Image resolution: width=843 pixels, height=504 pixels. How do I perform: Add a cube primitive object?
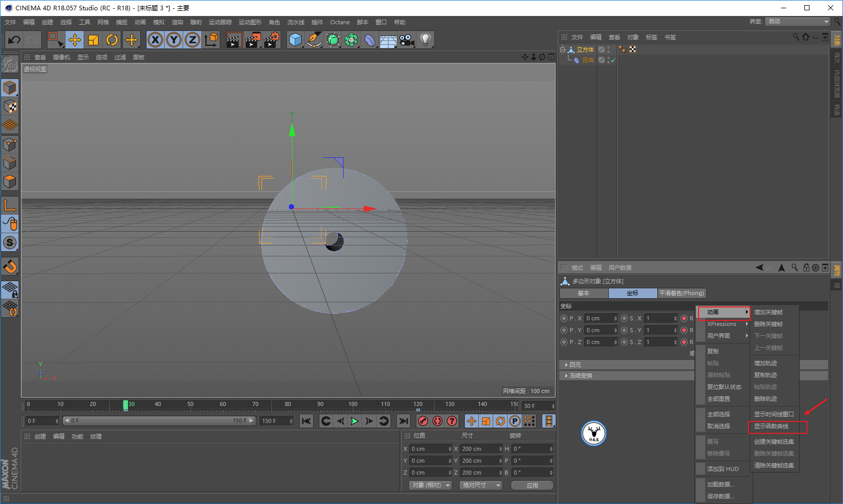(x=295, y=40)
